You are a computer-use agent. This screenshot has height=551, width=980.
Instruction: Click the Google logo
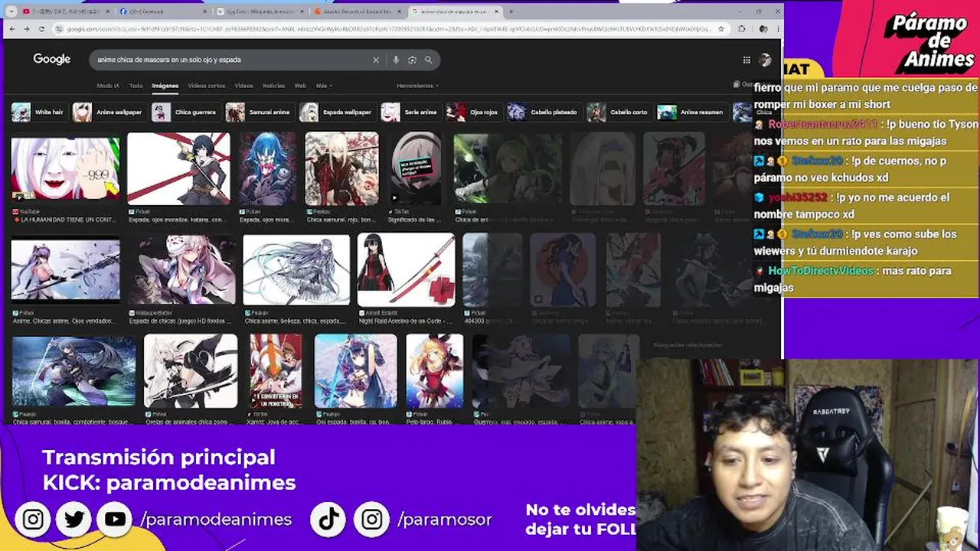51,60
